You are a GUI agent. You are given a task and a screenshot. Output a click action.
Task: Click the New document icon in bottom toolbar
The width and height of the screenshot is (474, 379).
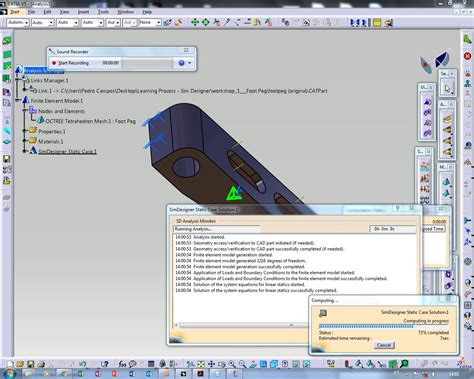[10, 364]
